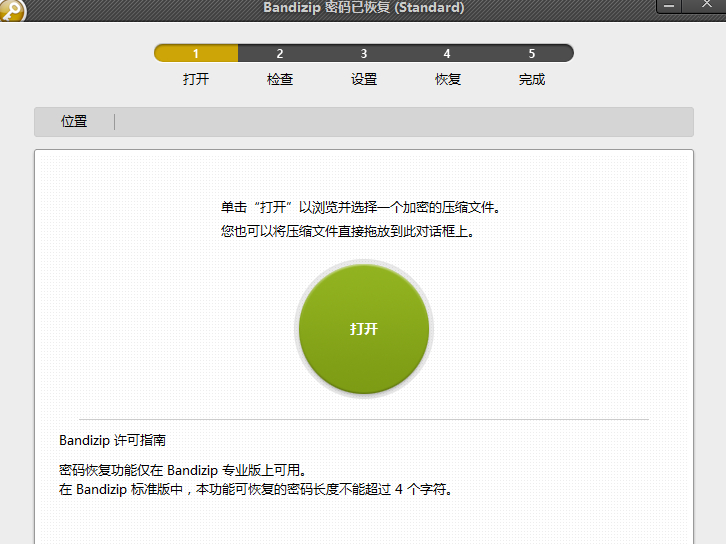Click the 打开 step label
The width and height of the screenshot is (726, 544).
[x=196, y=79]
